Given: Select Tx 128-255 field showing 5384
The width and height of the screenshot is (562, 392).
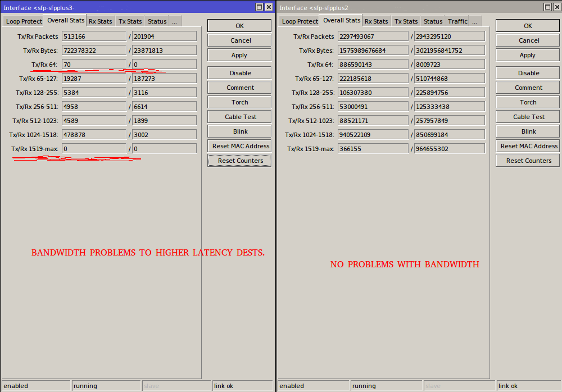Looking at the screenshot, I should [x=94, y=93].
